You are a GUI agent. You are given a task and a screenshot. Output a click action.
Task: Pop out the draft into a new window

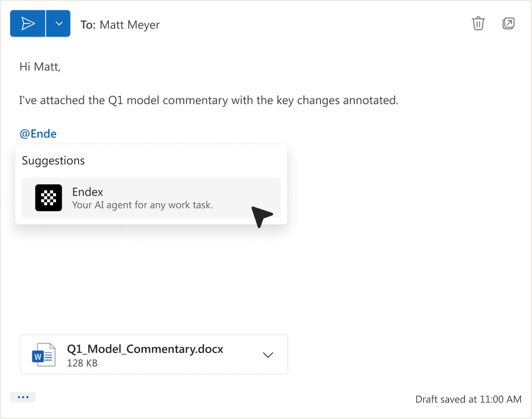point(508,24)
